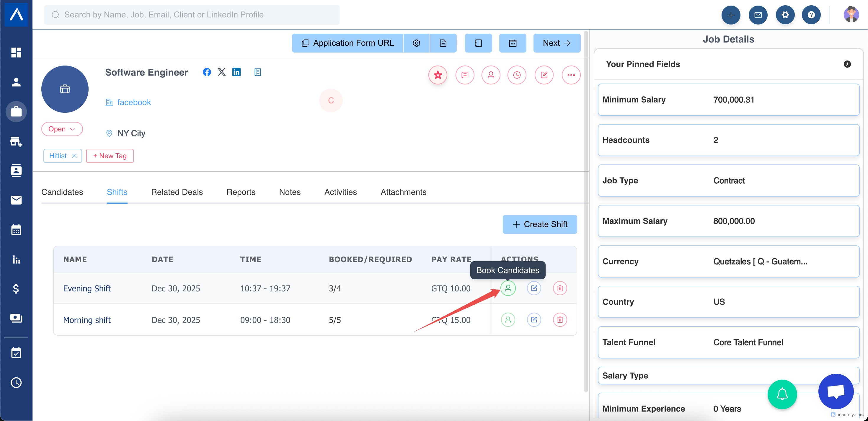The image size is (868, 421).
Task: Remove the Hitlist tag
Action: [x=74, y=156]
